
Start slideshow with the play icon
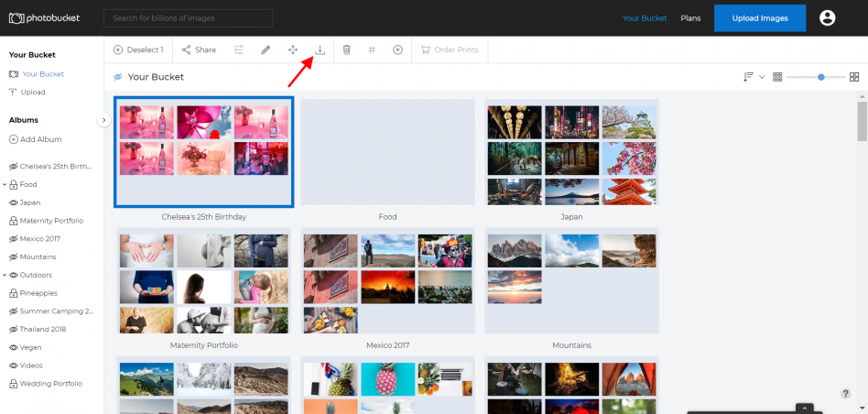(397, 49)
